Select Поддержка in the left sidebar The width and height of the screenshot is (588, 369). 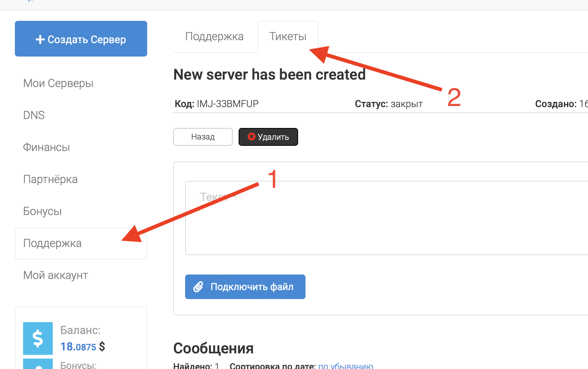(52, 243)
